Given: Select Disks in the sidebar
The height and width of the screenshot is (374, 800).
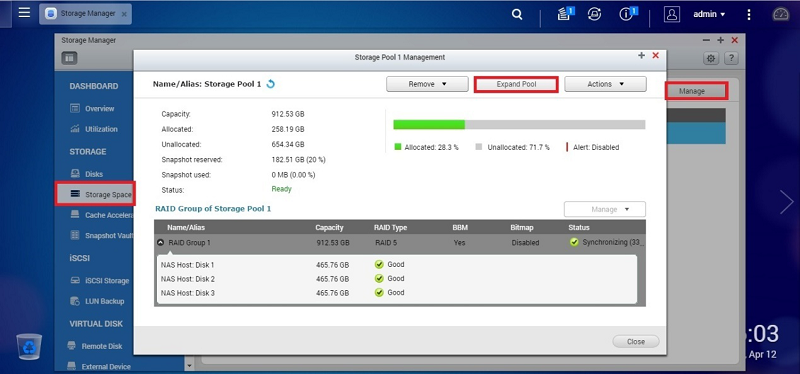Looking at the screenshot, I should (x=94, y=174).
